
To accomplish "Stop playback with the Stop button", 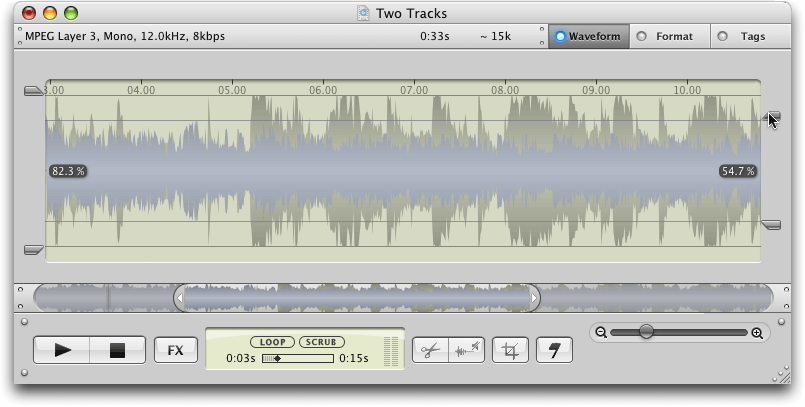I will [x=118, y=350].
